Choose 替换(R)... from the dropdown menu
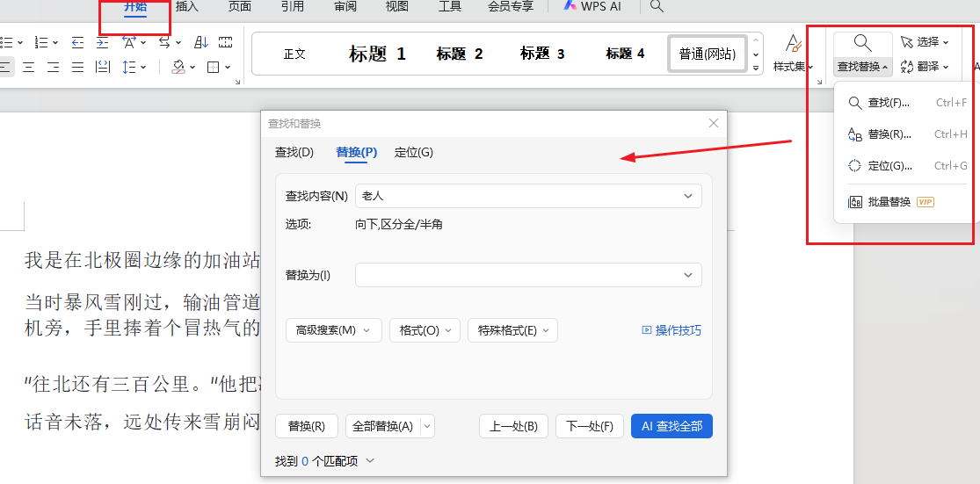This screenshot has height=484, width=980. [908, 134]
